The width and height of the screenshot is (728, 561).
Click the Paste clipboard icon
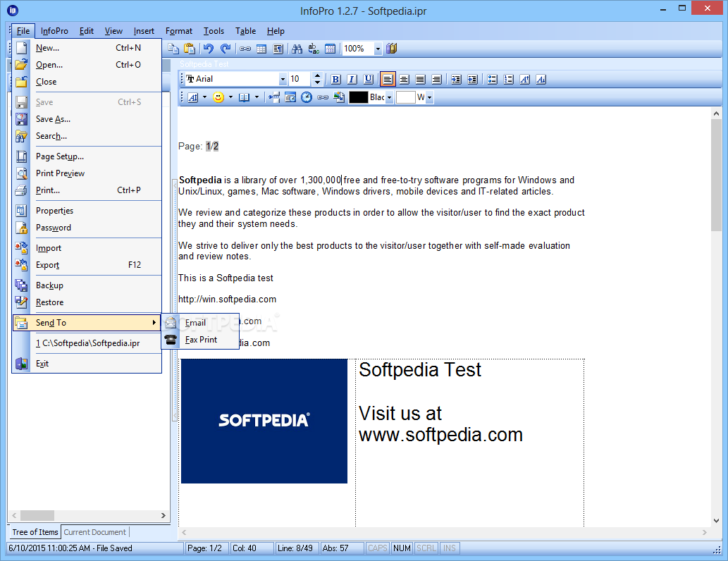click(190, 49)
